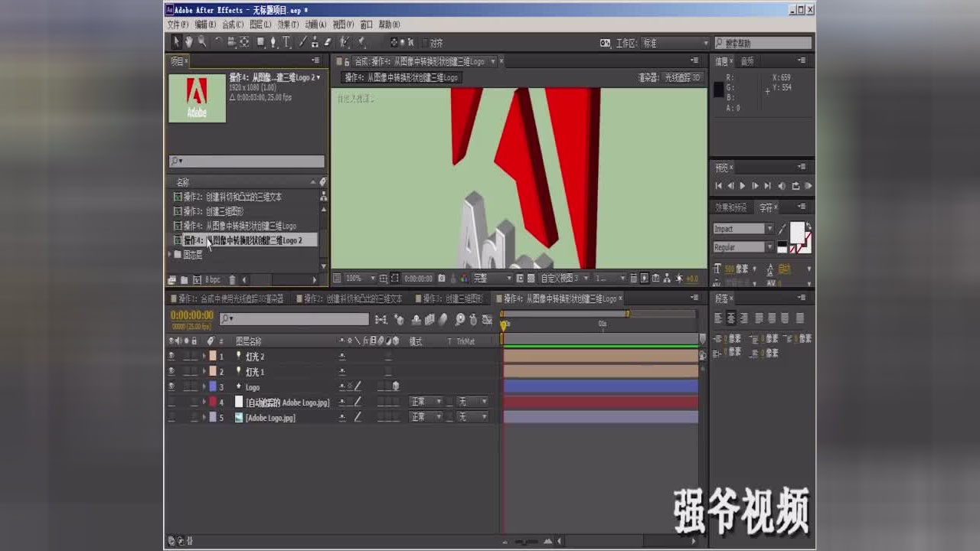This screenshot has height=551, width=980.
Task: Select the Type (T) tool
Action: coord(286,42)
